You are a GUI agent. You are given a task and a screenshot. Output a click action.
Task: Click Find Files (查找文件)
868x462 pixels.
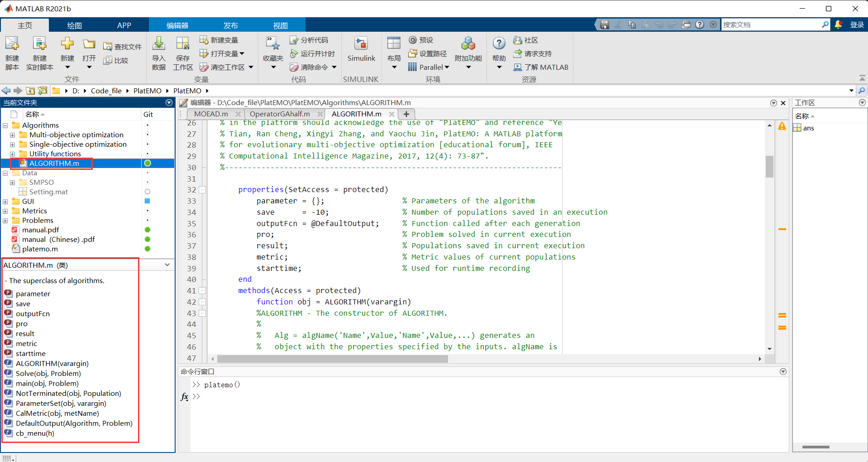click(122, 47)
